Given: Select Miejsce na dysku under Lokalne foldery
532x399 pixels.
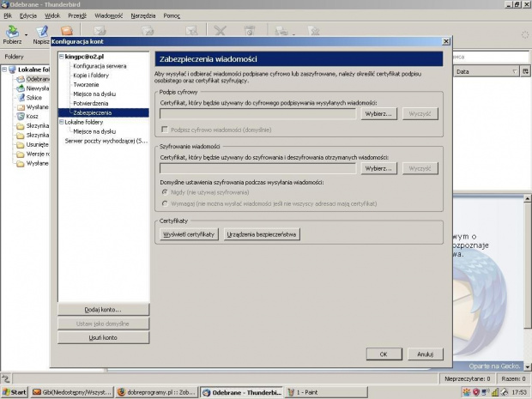Looking at the screenshot, I should tap(94, 131).
